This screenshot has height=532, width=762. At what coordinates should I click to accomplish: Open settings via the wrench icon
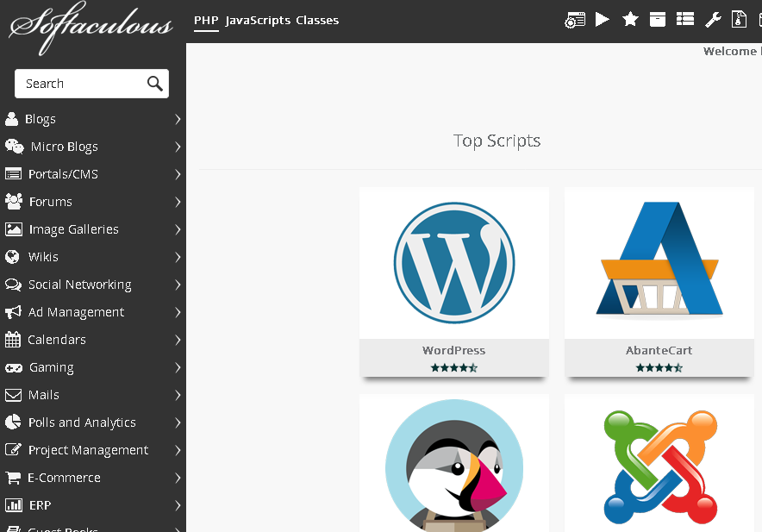pyautogui.click(x=713, y=20)
